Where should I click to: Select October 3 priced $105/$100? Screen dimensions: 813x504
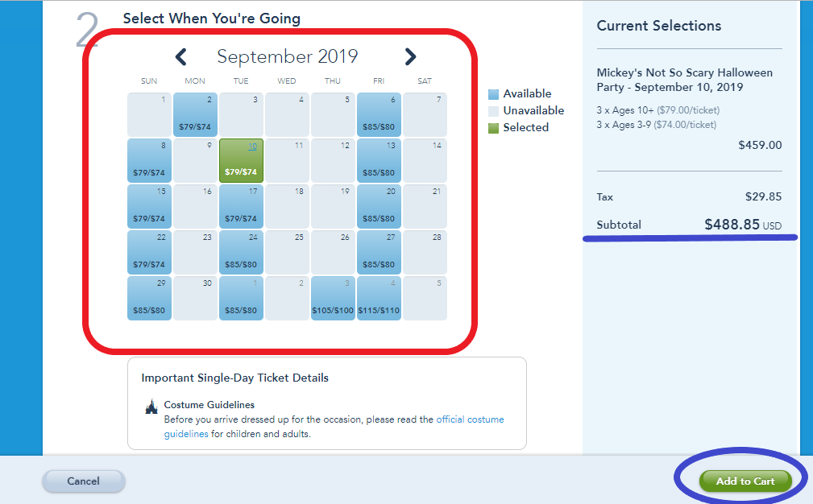(333, 299)
